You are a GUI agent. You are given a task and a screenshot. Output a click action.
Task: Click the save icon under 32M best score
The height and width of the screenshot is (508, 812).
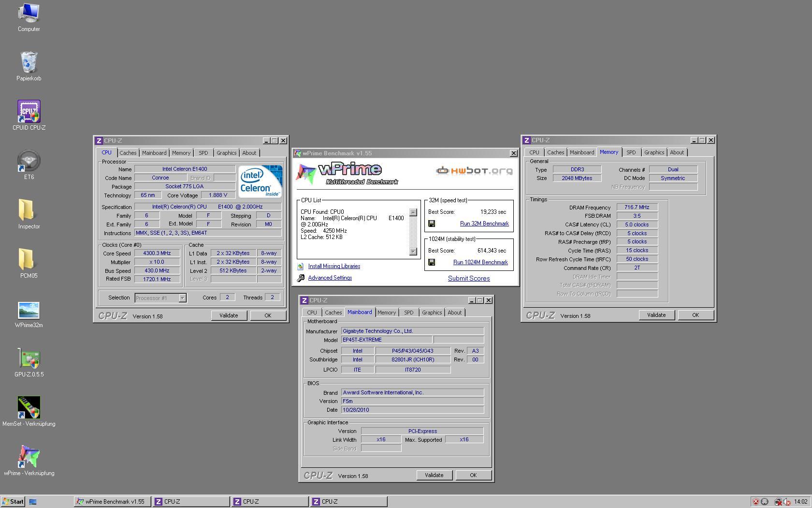[x=432, y=224]
